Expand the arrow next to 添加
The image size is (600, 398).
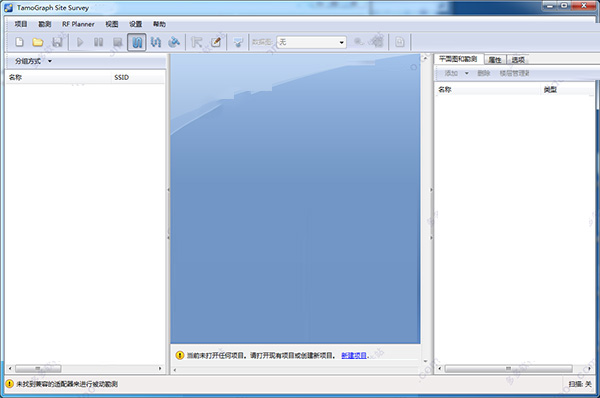pos(466,73)
